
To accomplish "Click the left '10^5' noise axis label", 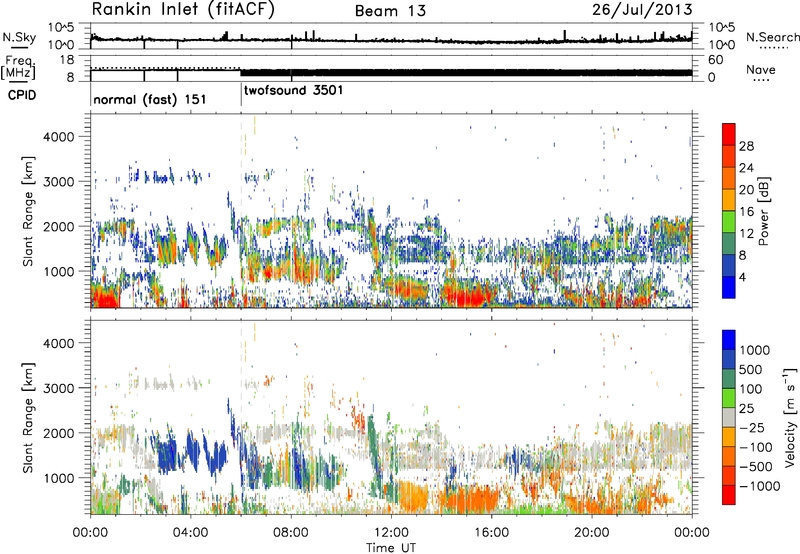I will pos(62,28).
